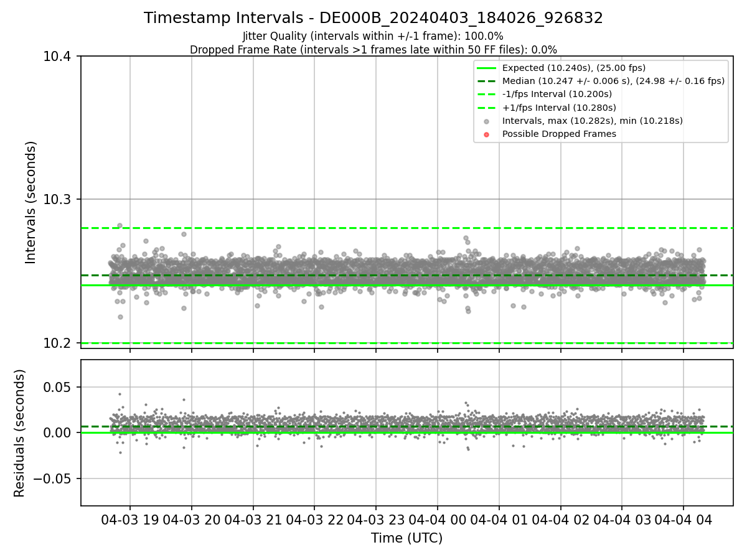Screen dimensions: 747x560
Task: Click the lowest outlier point near 10.218s
Action: [x=120, y=317]
